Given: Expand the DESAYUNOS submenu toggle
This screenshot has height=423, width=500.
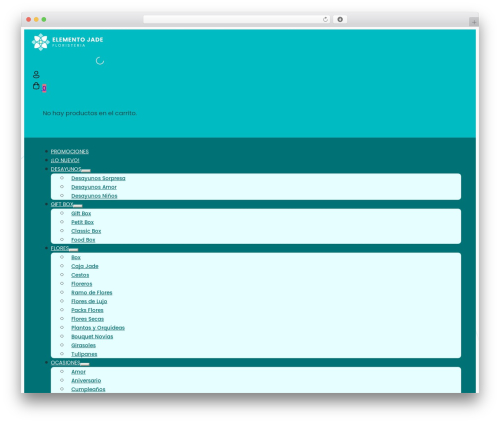Looking at the screenshot, I should coord(86,170).
